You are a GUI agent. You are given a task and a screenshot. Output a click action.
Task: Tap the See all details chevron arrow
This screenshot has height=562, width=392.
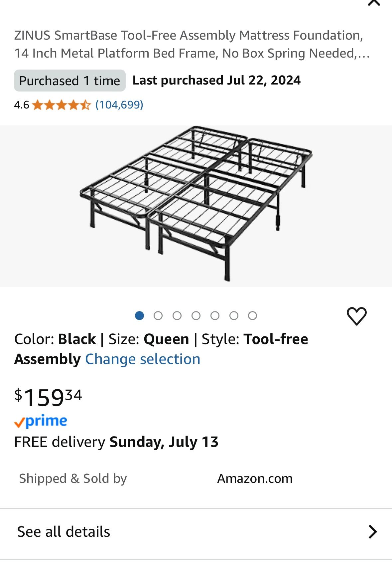pyautogui.click(x=373, y=532)
